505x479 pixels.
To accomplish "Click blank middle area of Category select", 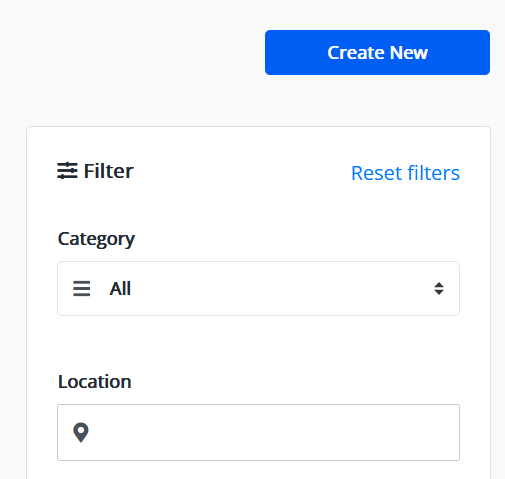I will coord(280,289).
